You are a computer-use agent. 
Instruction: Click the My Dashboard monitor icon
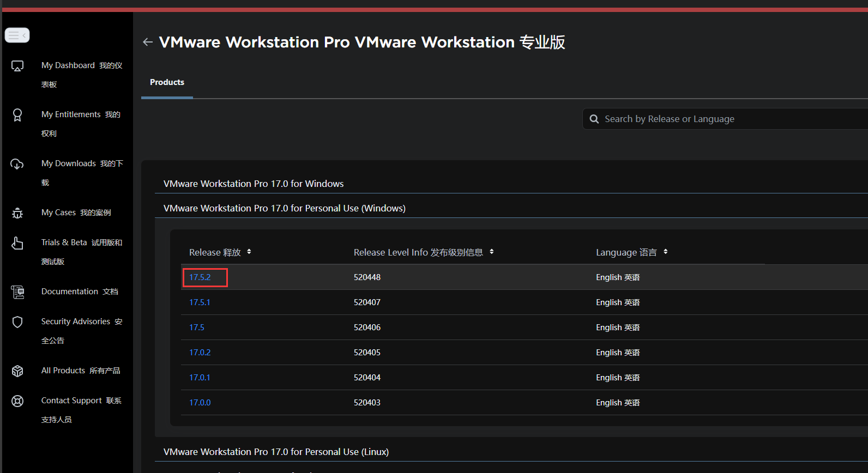[x=17, y=66]
